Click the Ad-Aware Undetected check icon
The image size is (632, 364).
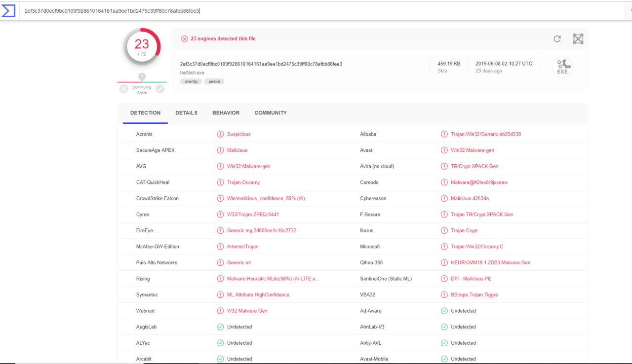click(x=444, y=311)
